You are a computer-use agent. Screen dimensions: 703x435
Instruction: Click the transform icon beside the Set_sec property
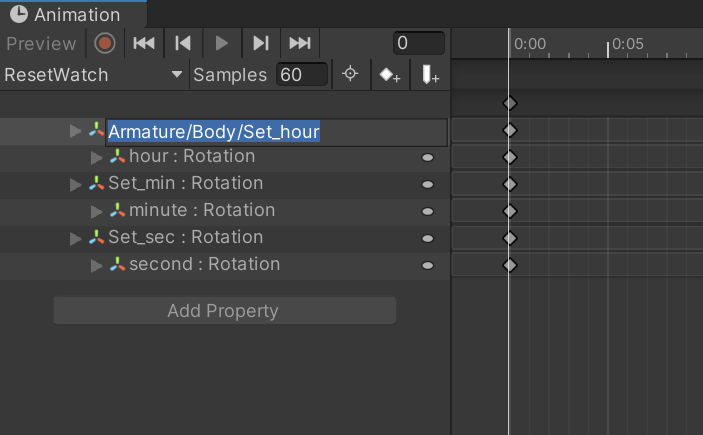point(96,237)
